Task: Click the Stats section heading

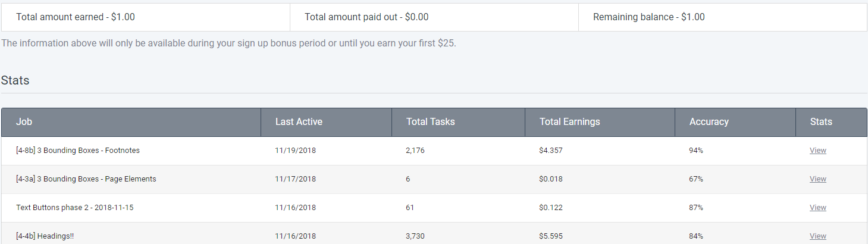Action: pos(15,80)
